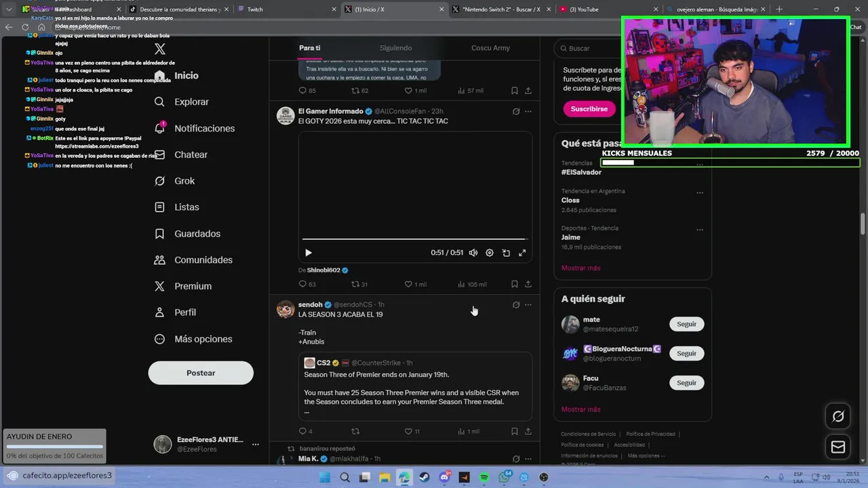Open video settings gear in GOTY video
The width and height of the screenshot is (868, 488).
click(490, 253)
